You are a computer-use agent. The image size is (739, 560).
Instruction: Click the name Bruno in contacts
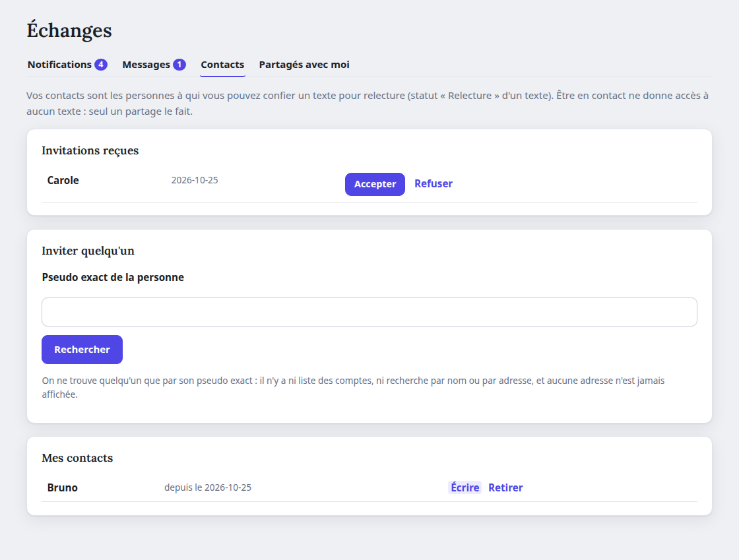[62, 487]
